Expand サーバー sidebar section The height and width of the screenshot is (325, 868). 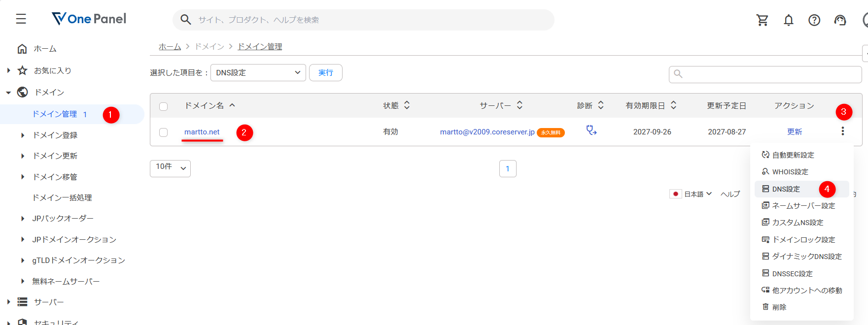8,302
